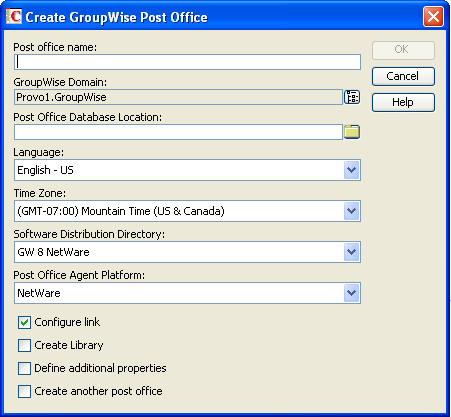This screenshot has width=451, height=417.
Task: Click the ConsoleOne title bar icon
Action: 14,16
